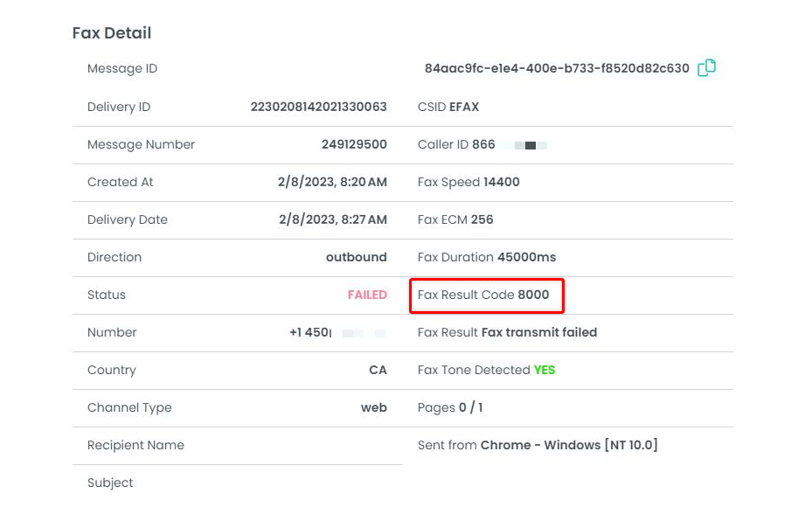The height and width of the screenshot is (521, 812).
Task: Click the red FAILED status label
Action: (367, 295)
